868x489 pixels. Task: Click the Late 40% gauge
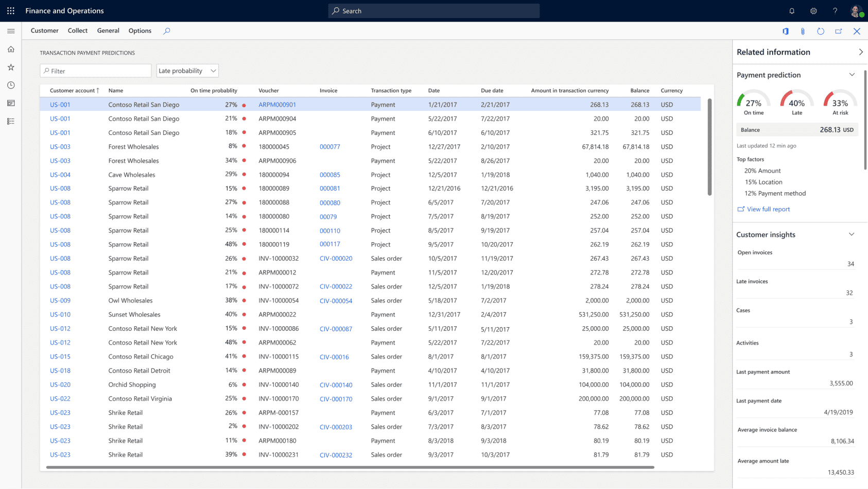click(x=797, y=102)
